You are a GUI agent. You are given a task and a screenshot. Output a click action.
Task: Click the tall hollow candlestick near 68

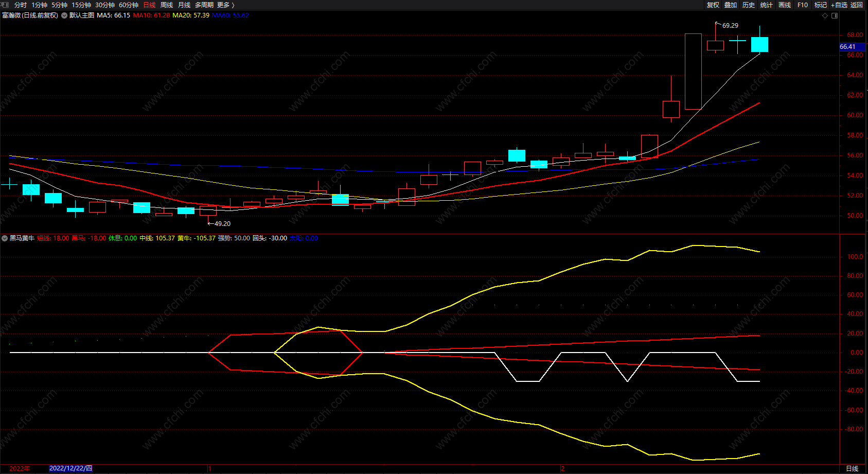693,72
